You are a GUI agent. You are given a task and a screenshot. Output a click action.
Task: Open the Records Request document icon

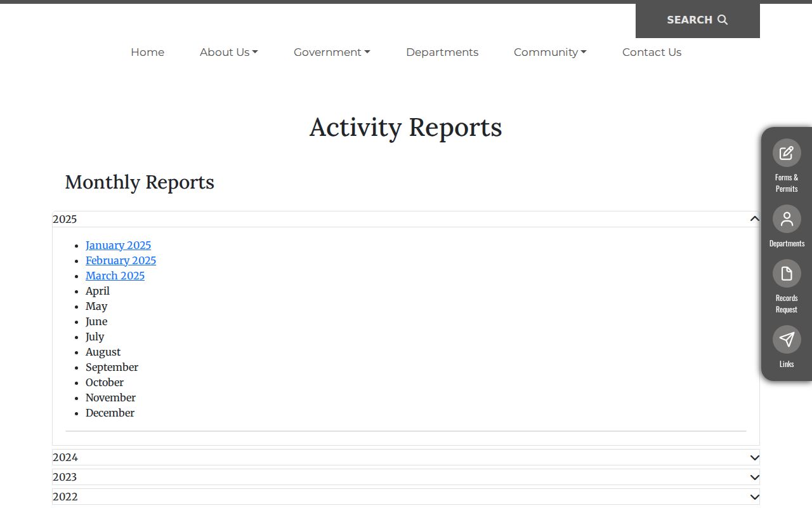point(787,274)
